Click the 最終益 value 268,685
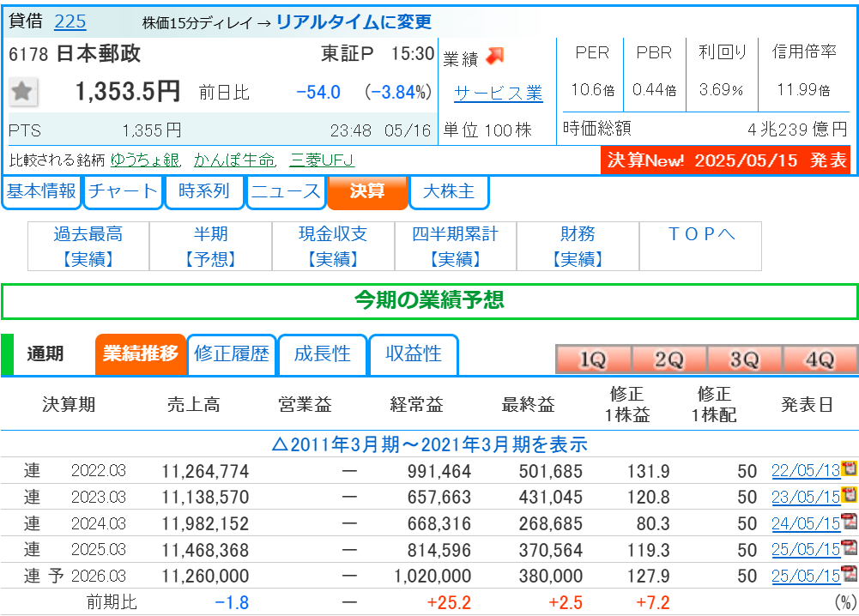Image resolution: width=859 pixels, height=616 pixels. pyautogui.click(x=551, y=523)
